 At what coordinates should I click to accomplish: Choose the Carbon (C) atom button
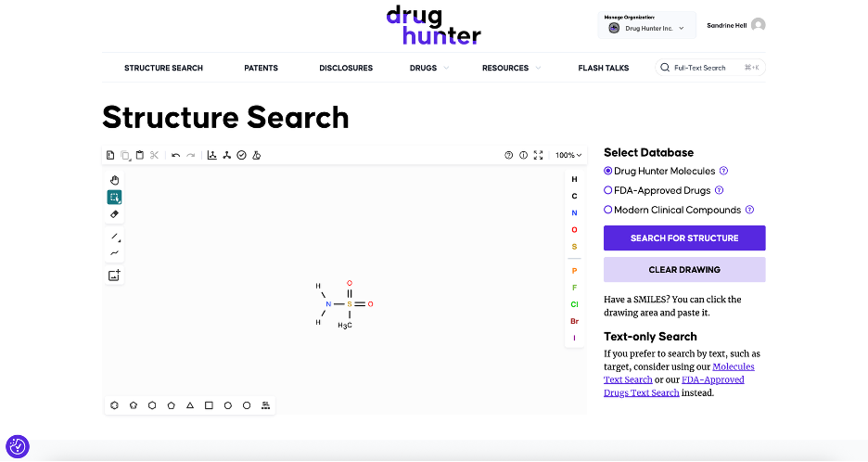574,196
